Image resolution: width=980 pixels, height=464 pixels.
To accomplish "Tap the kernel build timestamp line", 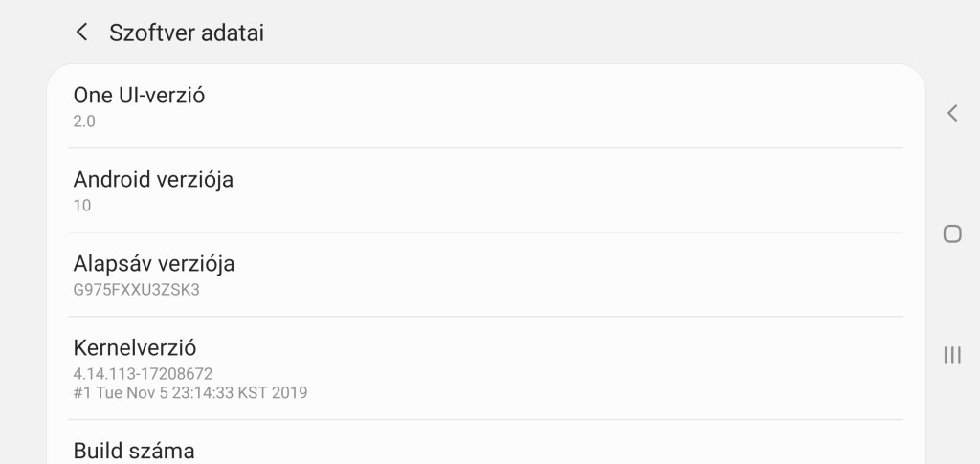I will pos(190,392).
